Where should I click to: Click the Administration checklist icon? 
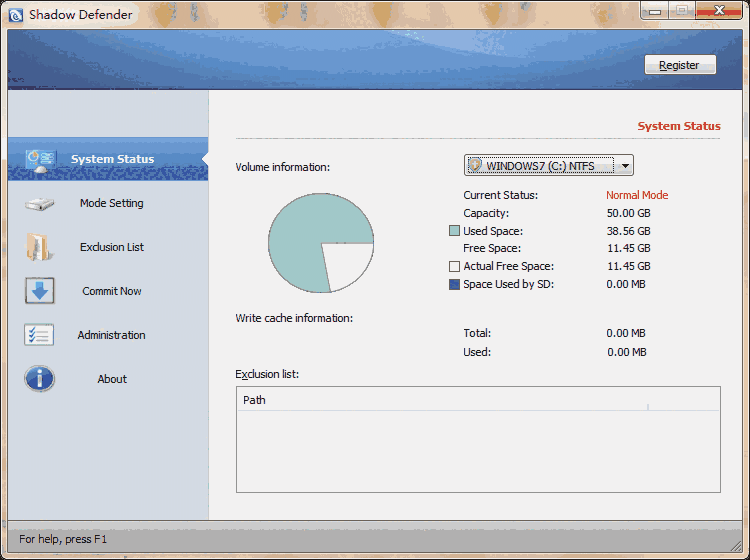click(40, 335)
